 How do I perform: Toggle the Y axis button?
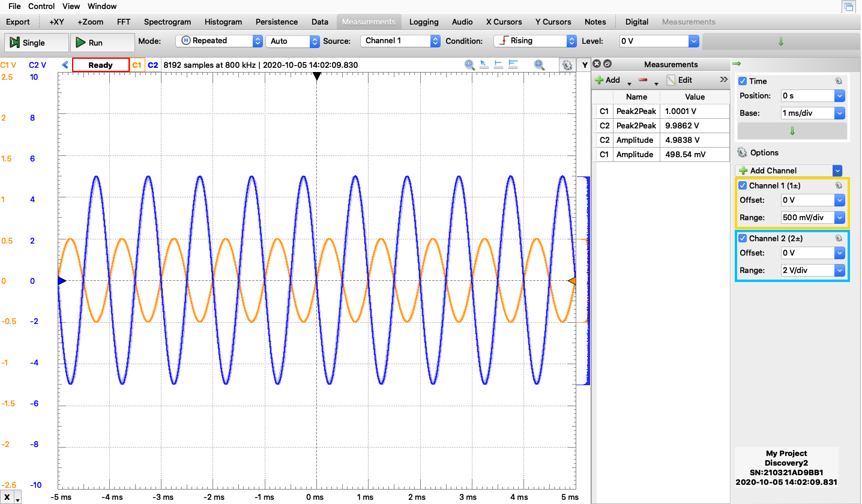584,65
